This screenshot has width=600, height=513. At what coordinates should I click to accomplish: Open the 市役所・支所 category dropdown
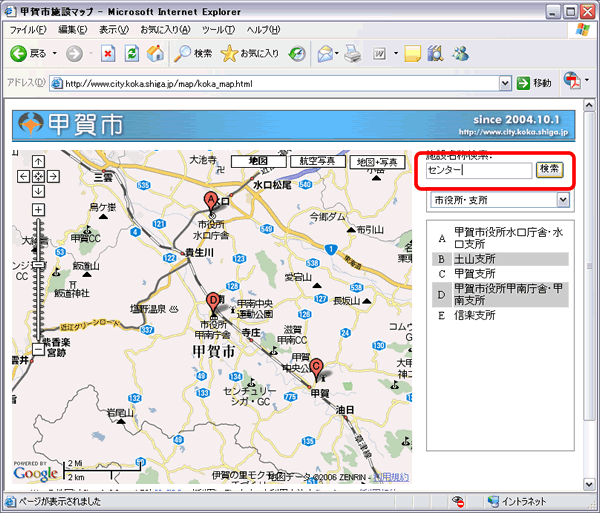click(x=563, y=200)
